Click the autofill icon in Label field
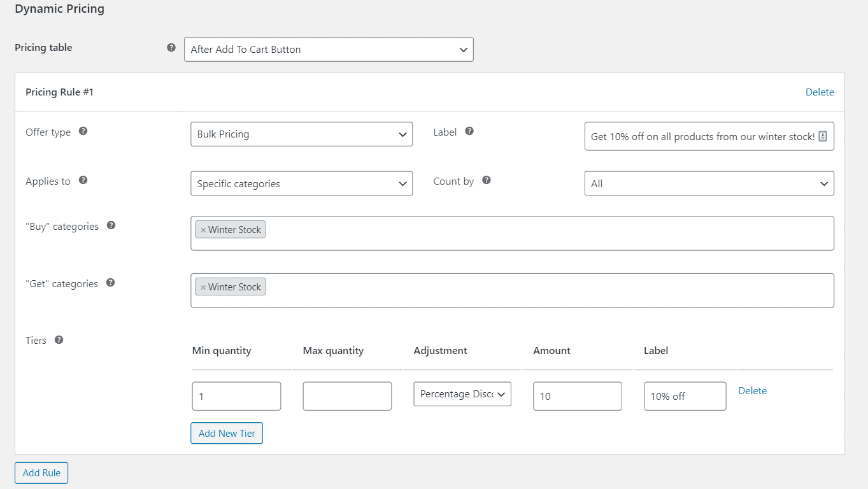The width and height of the screenshot is (868, 489). (x=823, y=136)
